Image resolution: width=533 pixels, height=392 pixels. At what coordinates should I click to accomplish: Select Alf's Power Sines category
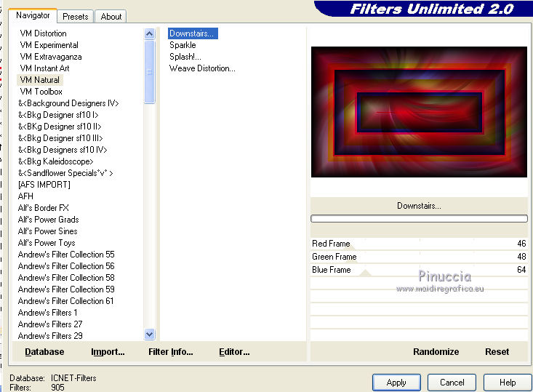47,231
